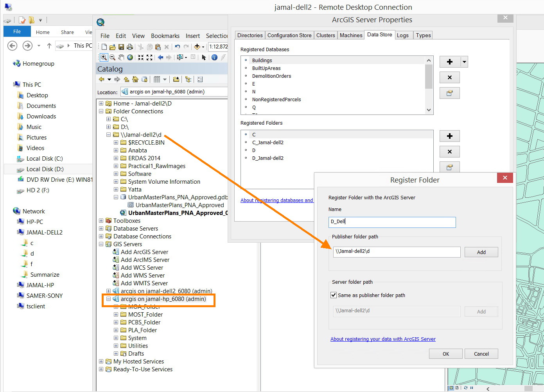This screenshot has height=392, width=544.
Task: Switch to the Directories tab
Action: click(250, 35)
